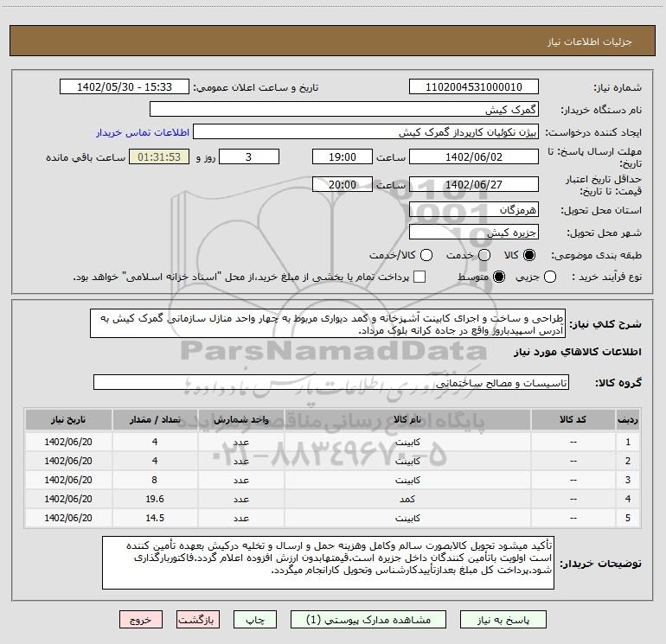Click the خروج exit button

pos(141,620)
